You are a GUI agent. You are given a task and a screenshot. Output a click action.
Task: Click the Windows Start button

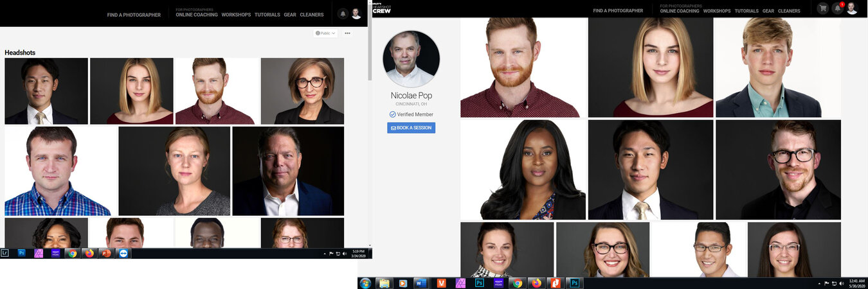tap(365, 283)
